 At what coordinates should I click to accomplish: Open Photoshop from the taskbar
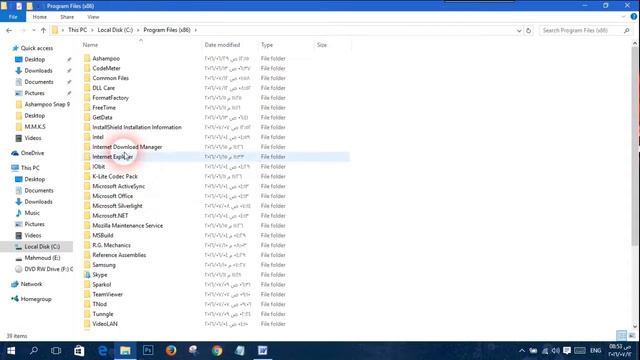148,351
